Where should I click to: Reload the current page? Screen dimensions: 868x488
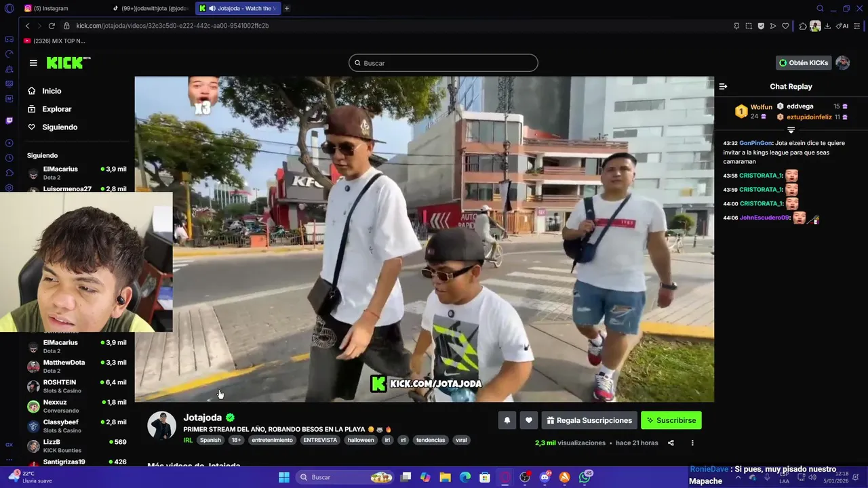(52, 26)
